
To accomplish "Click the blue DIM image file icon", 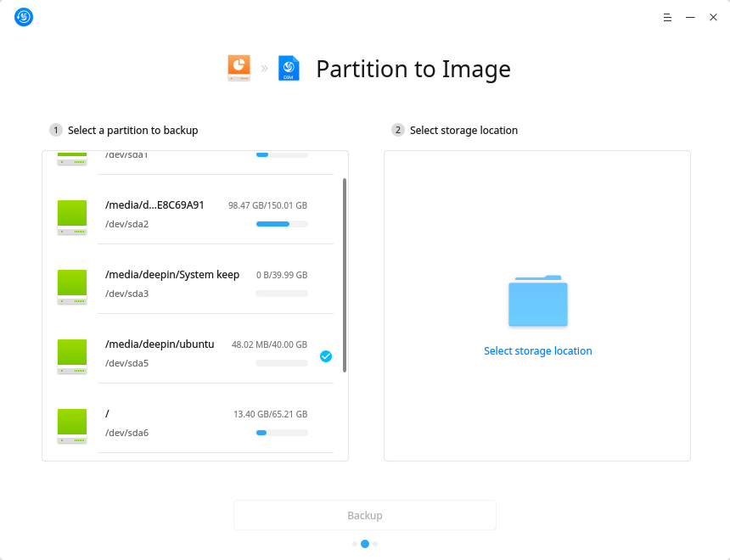I will point(289,68).
